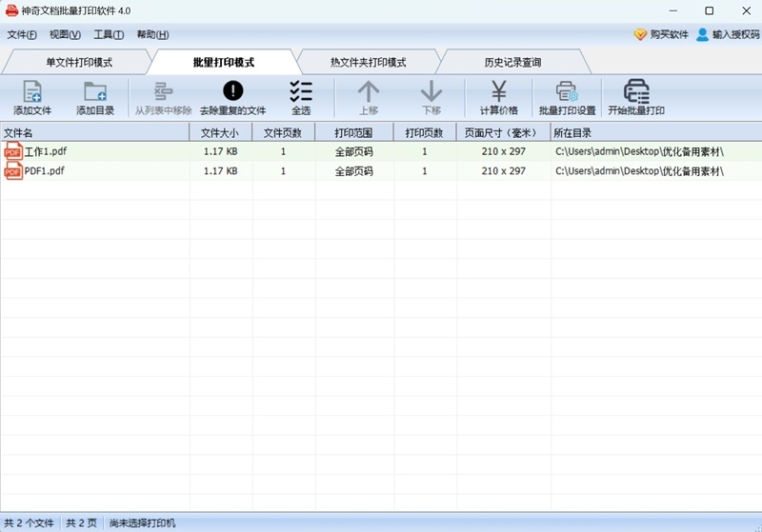Viewport: 762px width, 532px height.
Task: Open the 工具(T) menu
Action: click(x=109, y=34)
